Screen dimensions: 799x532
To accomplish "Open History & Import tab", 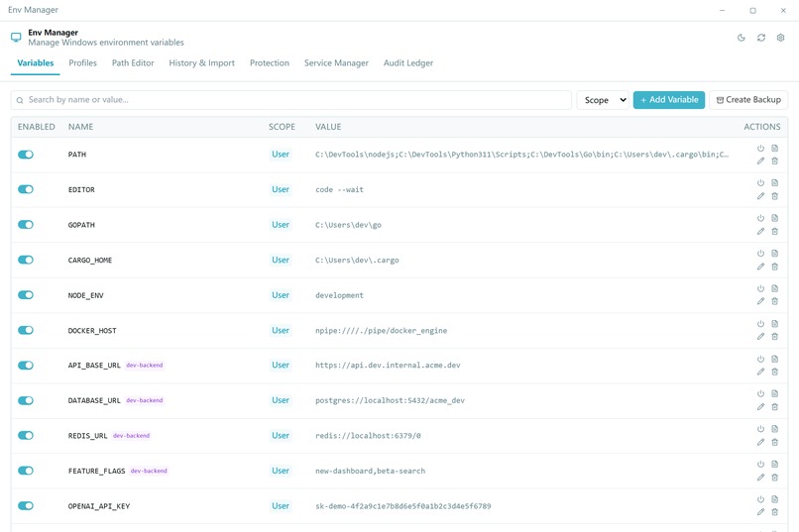I will [x=202, y=63].
